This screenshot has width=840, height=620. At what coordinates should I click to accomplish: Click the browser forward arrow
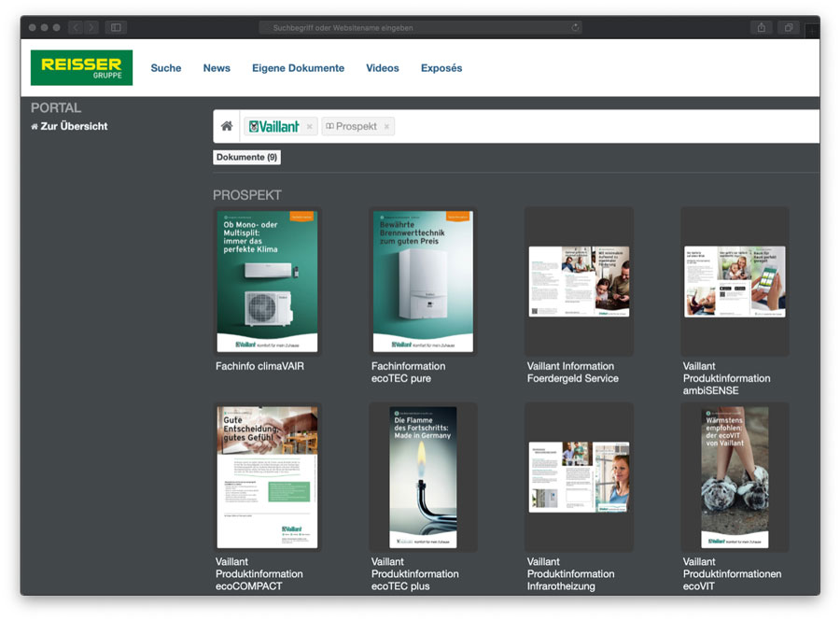[91, 27]
